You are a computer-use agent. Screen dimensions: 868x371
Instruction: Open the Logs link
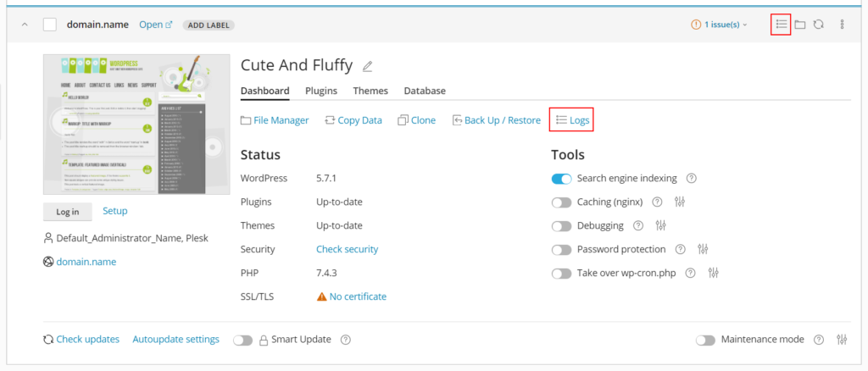[x=572, y=120]
